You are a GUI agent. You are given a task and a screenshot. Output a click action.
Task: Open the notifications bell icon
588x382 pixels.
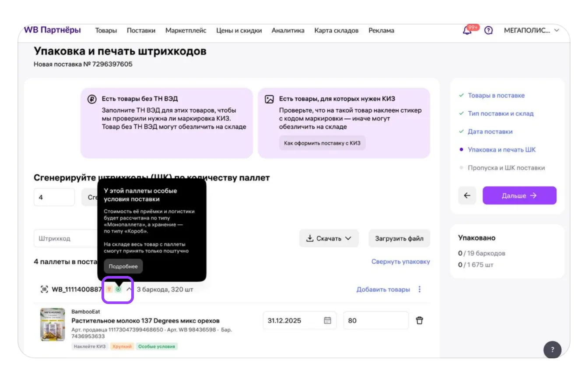(x=467, y=31)
